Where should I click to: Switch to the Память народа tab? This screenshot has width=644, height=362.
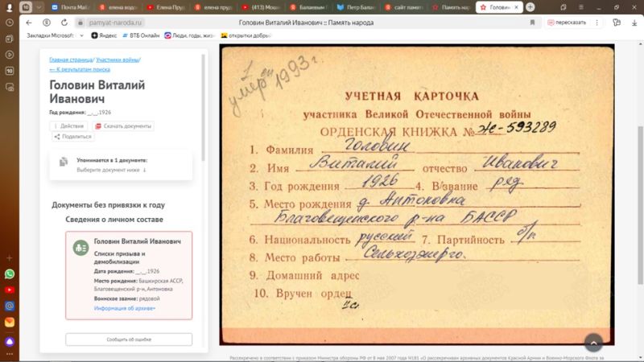[452, 7]
